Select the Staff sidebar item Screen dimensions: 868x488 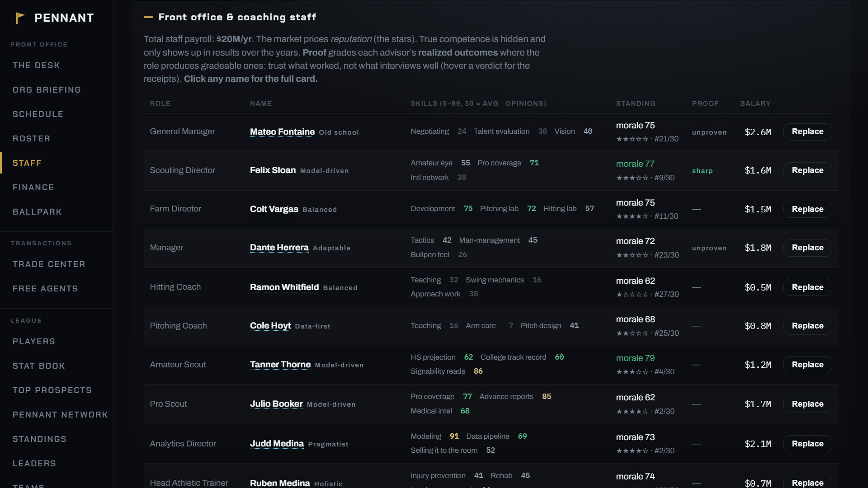(27, 163)
